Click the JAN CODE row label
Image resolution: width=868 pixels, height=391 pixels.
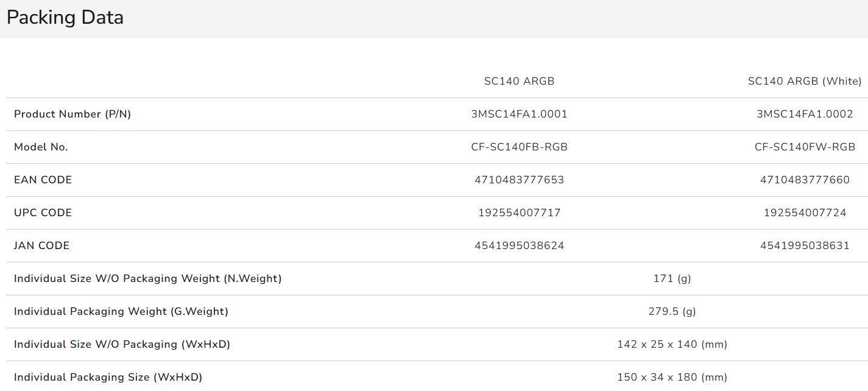41,245
